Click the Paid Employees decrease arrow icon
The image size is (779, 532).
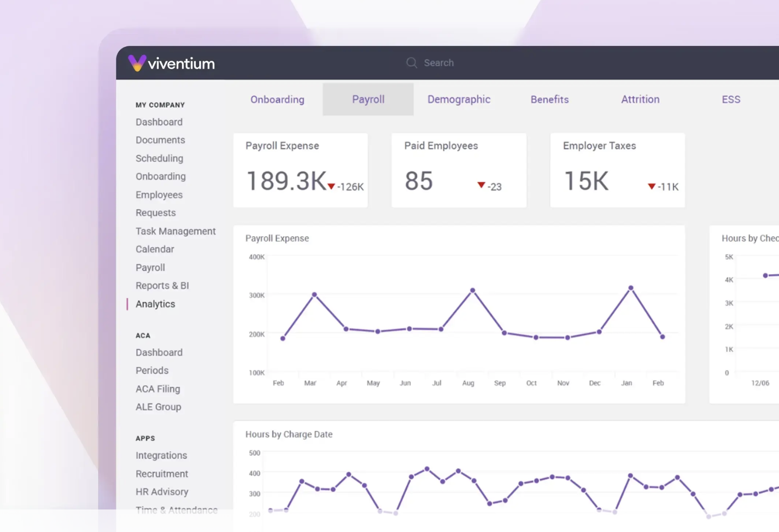click(x=481, y=185)
